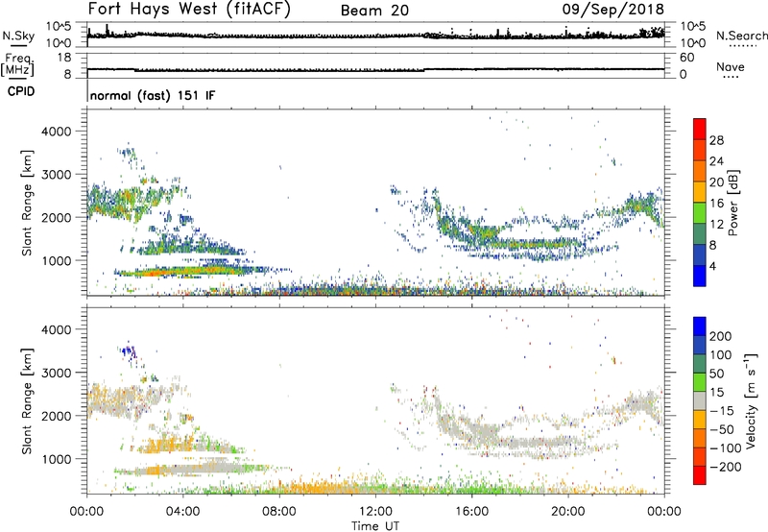The width and height of the screenshot is (768, 532).
Task: Click the "28" label on Power colorbar
Action: (716, 140)
